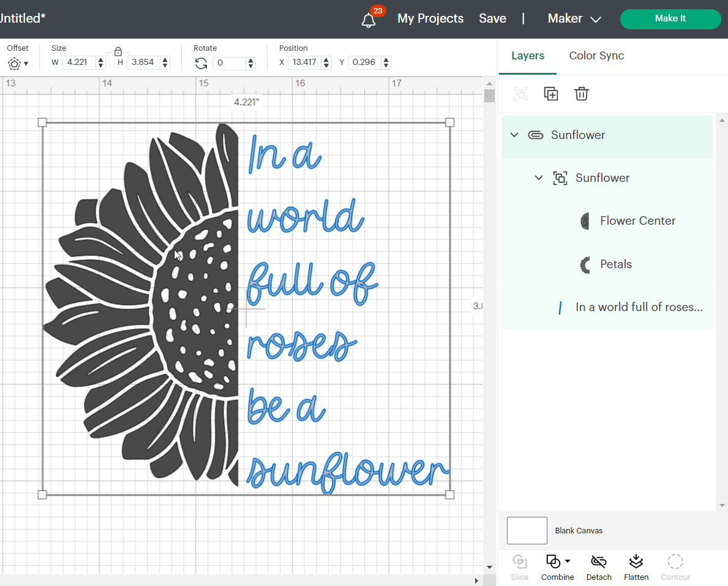Open the notifications bell
Screen dimensions: 728x586
pyautogui.click(x=369, y=20)
